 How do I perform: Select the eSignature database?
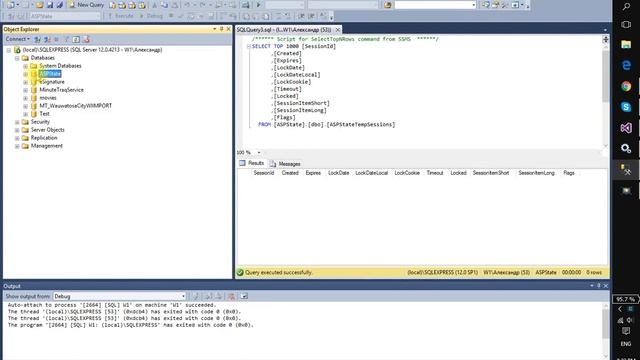point(52,82)
